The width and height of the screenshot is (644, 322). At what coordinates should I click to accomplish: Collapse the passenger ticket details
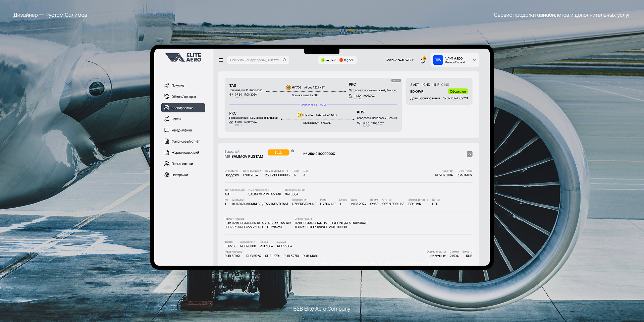pyautogui.click(x=470, y=154)
